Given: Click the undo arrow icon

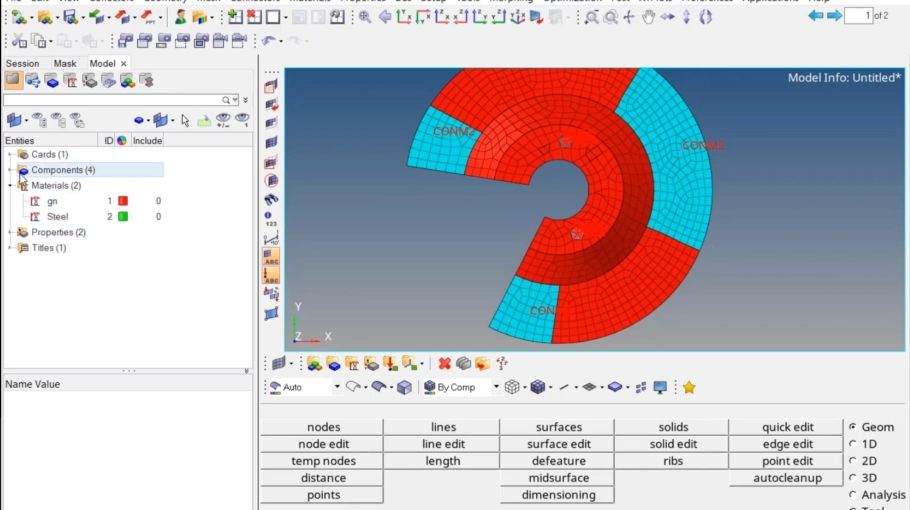Looking at the screenshot, I should pos(268,41).
